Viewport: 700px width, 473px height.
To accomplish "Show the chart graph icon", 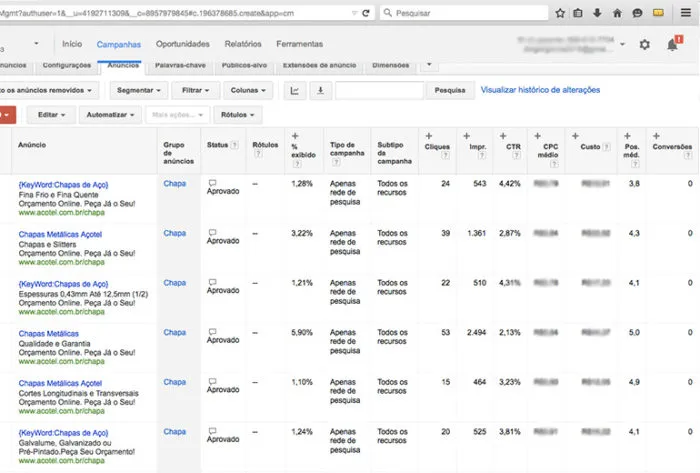I will pyautogui.click(x=295, y=91).
